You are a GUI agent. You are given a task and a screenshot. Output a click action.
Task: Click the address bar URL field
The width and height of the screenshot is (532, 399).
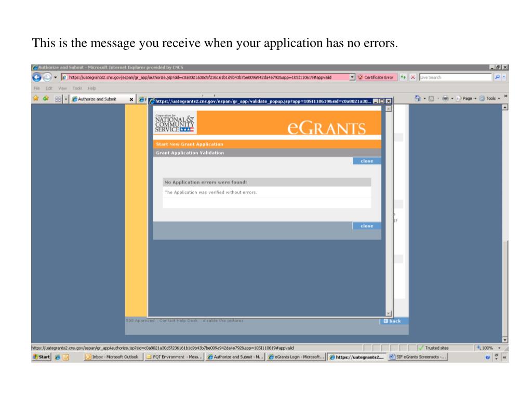click(206, 77)
